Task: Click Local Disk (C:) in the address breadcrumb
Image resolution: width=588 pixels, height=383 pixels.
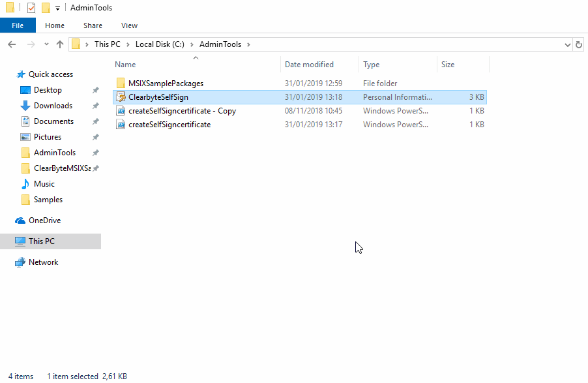Action: [160, 44]
